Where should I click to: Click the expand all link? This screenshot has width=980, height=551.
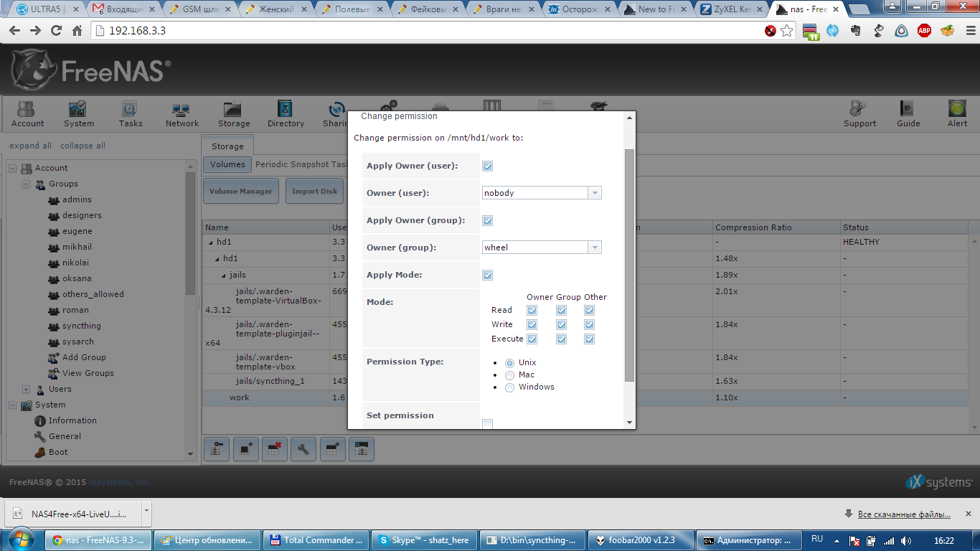pyautogui.click(x=30, y=146)
